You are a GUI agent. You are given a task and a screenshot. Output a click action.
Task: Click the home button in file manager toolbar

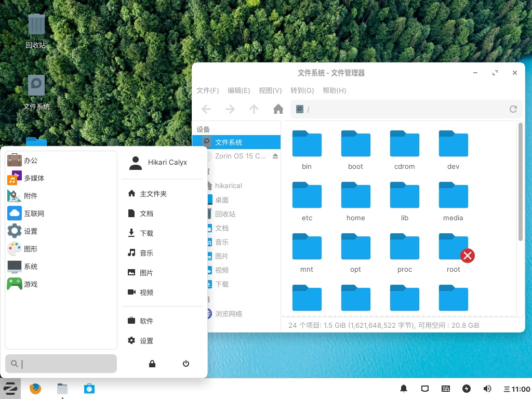tap(278, 109)
